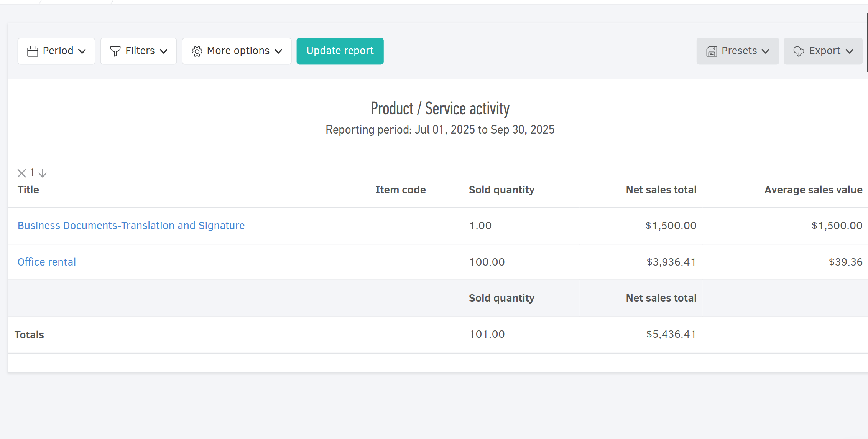Sort by Item code column header
This screenshot has height=439, width=868.
click(x=400, y=190)
